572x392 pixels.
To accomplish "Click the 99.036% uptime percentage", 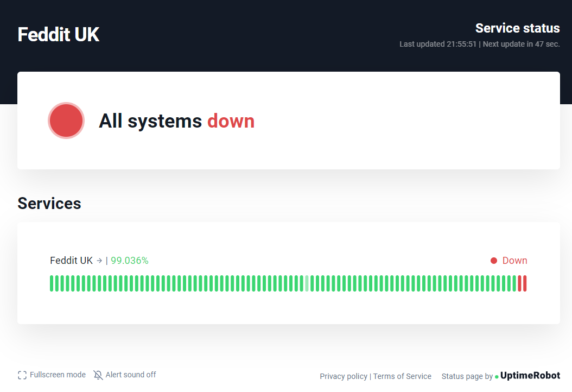I will (x=130, y=261).
